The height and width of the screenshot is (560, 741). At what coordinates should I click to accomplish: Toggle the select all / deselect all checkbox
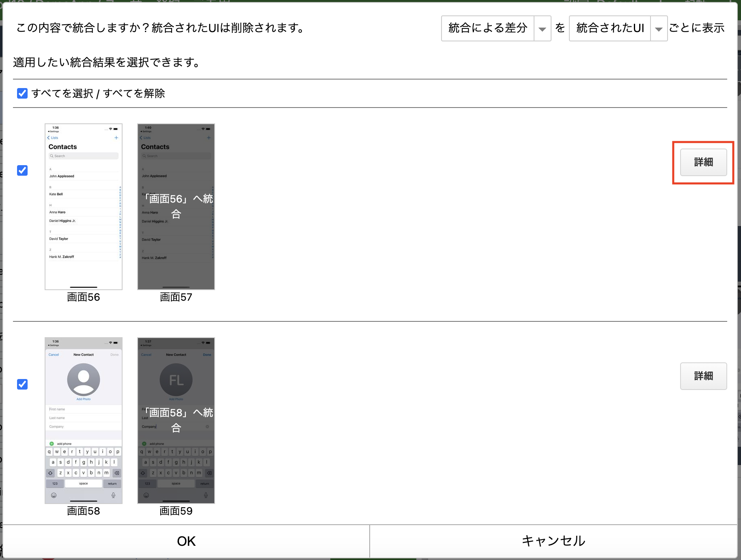click(22, 93)
